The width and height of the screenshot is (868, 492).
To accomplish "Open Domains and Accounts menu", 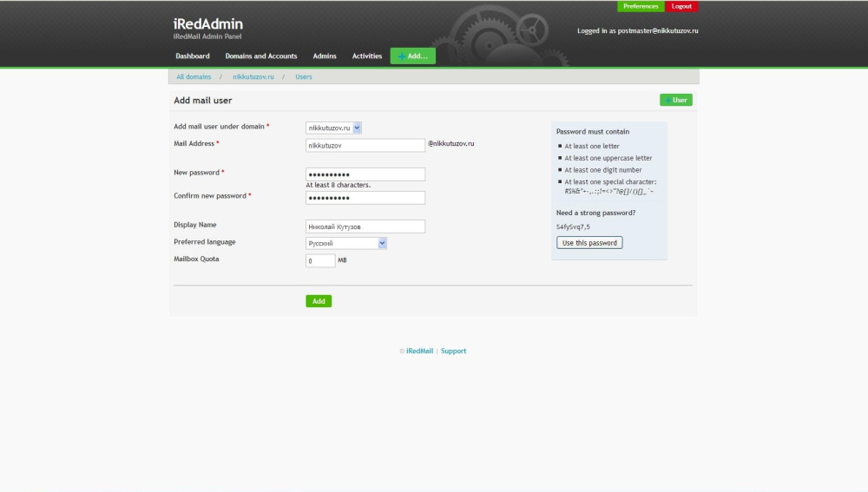I will tap(260, 56).
